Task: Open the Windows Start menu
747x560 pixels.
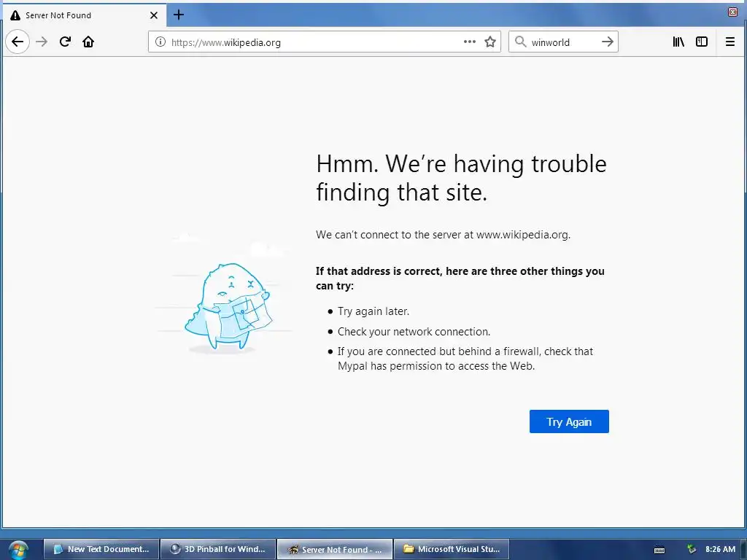Action: 18,550
